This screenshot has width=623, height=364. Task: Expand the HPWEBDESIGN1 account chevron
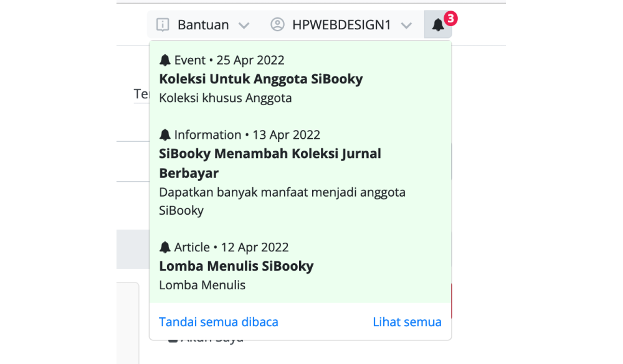406,26
